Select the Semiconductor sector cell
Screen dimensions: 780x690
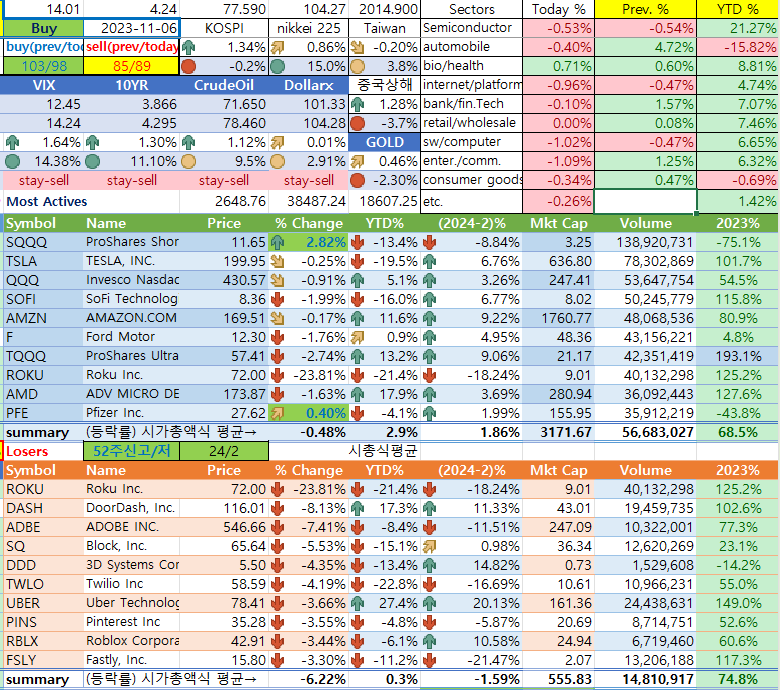[471, 28]
